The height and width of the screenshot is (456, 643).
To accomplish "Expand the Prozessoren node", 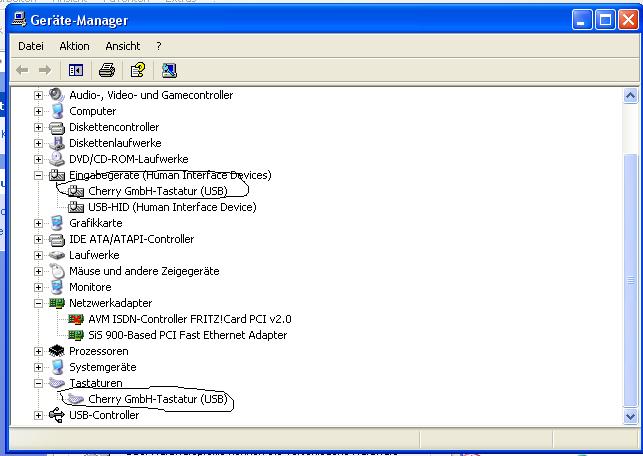I will point(38,351).
